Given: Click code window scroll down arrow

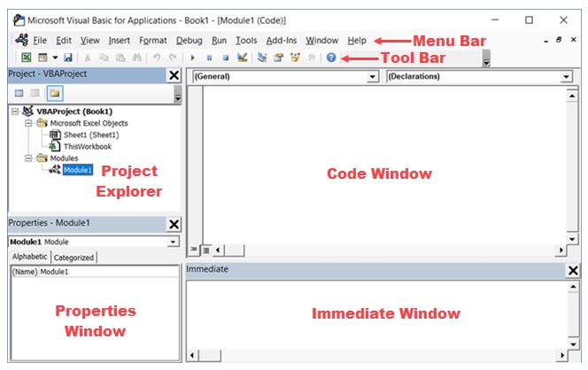Looking at the screenshot, I should pos(572,239).
